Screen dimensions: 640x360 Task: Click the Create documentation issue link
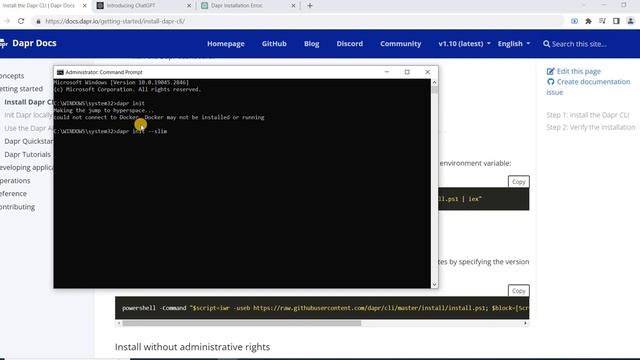tap(588, 87)
